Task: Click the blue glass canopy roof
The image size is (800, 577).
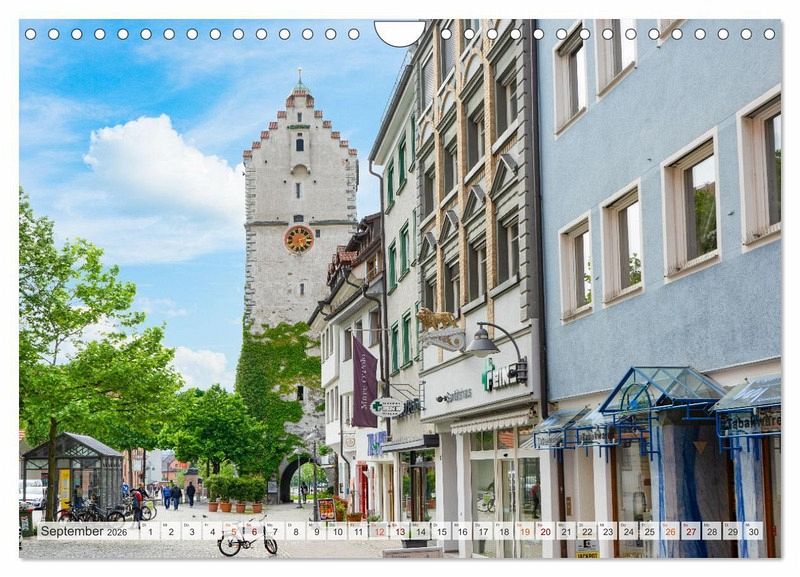Action: point(660,387)
